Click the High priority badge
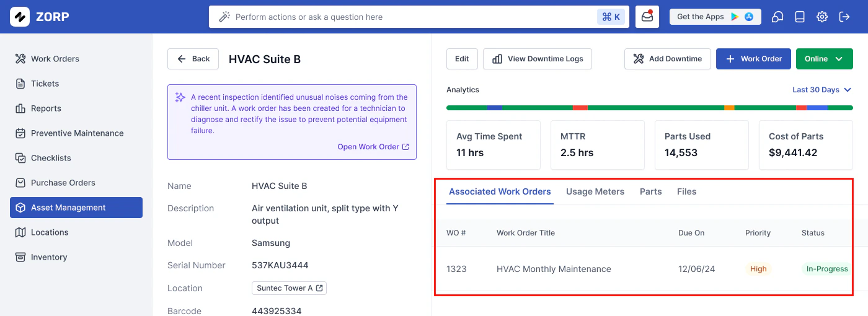 (x=758, y=269)
